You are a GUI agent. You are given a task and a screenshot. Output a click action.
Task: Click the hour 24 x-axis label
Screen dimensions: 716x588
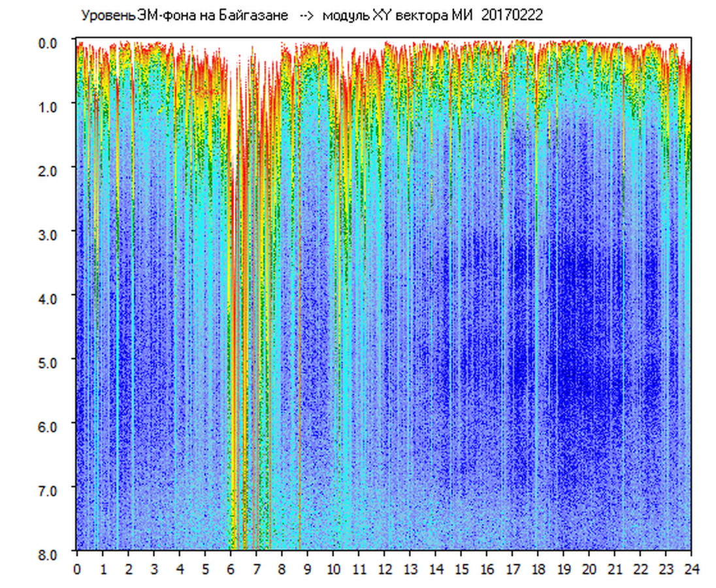pos(691,569)
